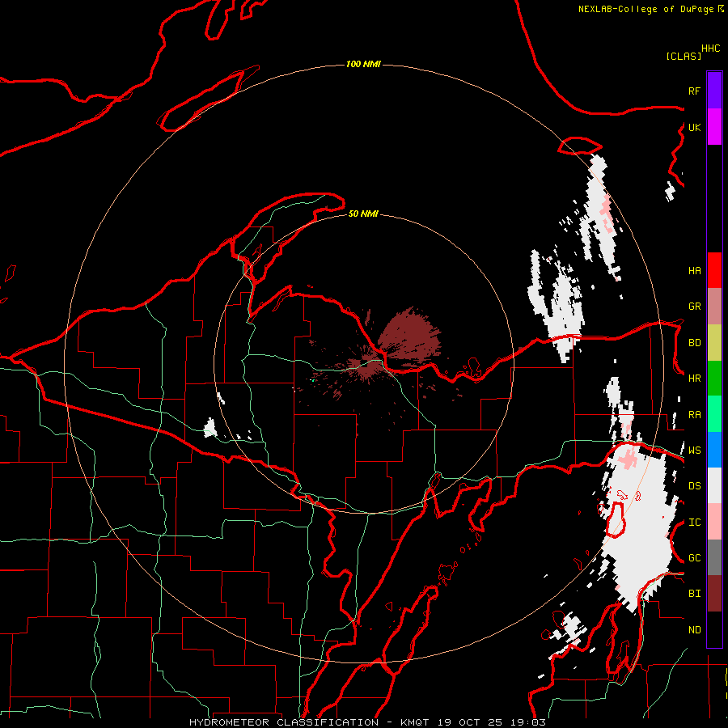Click the HHC product code label

[710, 49]
